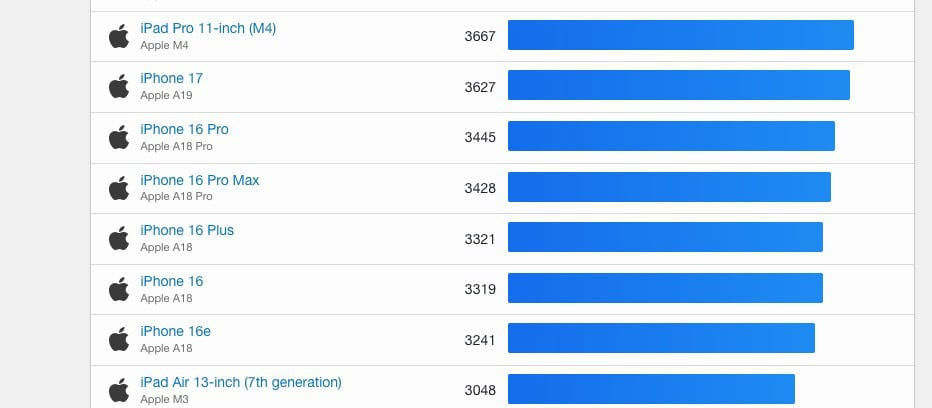Click the Apple logo beside iPhone 16e

pyautogui.click(x=120, y=339)
